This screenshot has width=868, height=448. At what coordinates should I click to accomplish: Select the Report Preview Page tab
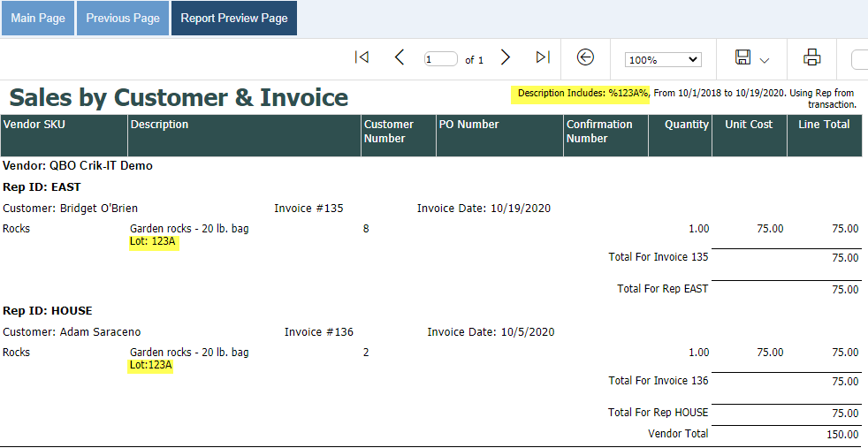click(x=234, y=19)
